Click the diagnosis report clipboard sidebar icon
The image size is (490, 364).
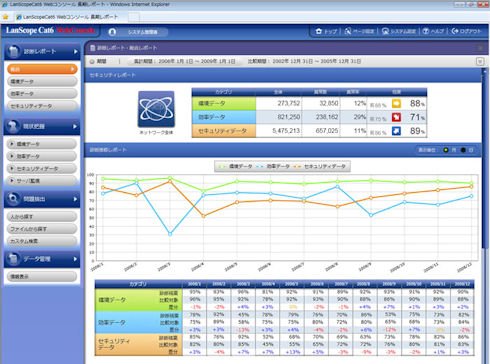point(13,51)
